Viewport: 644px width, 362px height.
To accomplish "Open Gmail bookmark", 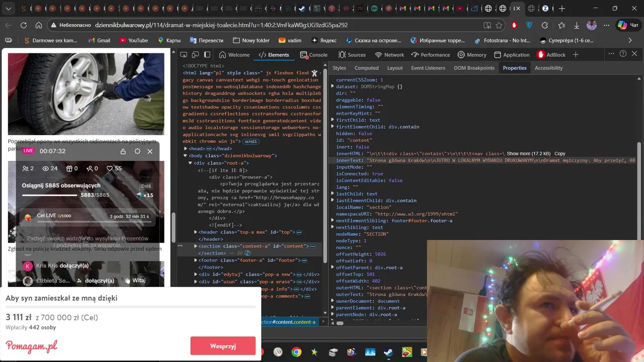I will 99,40.
